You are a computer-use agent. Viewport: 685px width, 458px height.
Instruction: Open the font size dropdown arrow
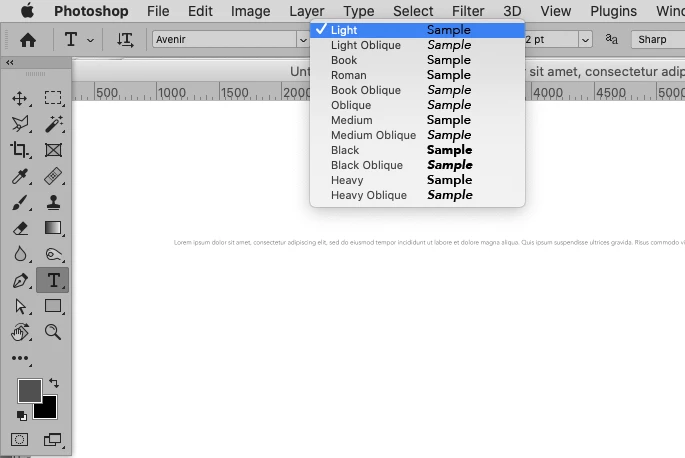tap(585, 40)
